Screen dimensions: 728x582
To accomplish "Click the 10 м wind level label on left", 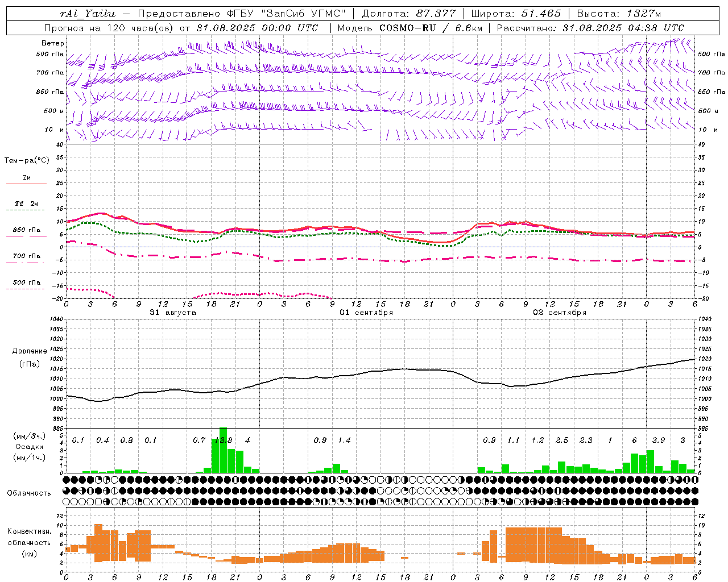I will point(54,130).
